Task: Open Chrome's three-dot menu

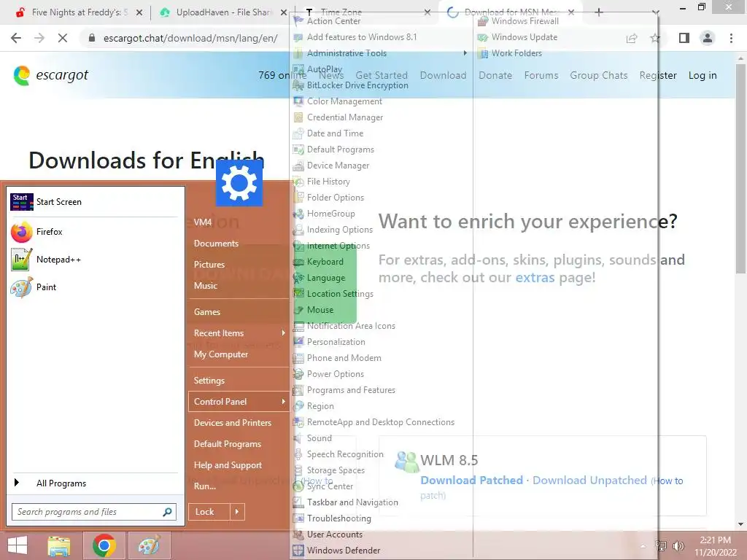Action: [x=731, y=38]
